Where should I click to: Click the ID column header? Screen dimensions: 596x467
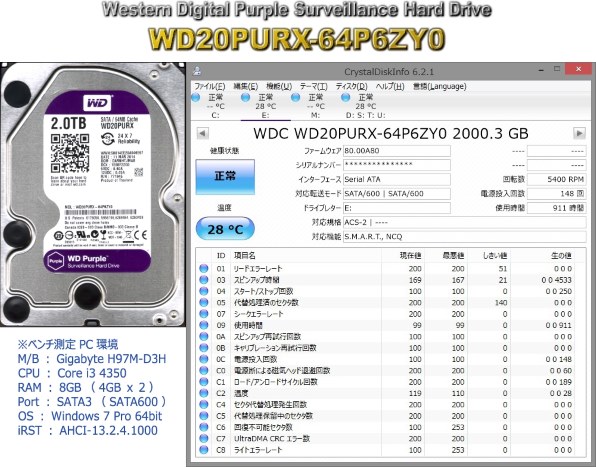[x=221, y=256]
